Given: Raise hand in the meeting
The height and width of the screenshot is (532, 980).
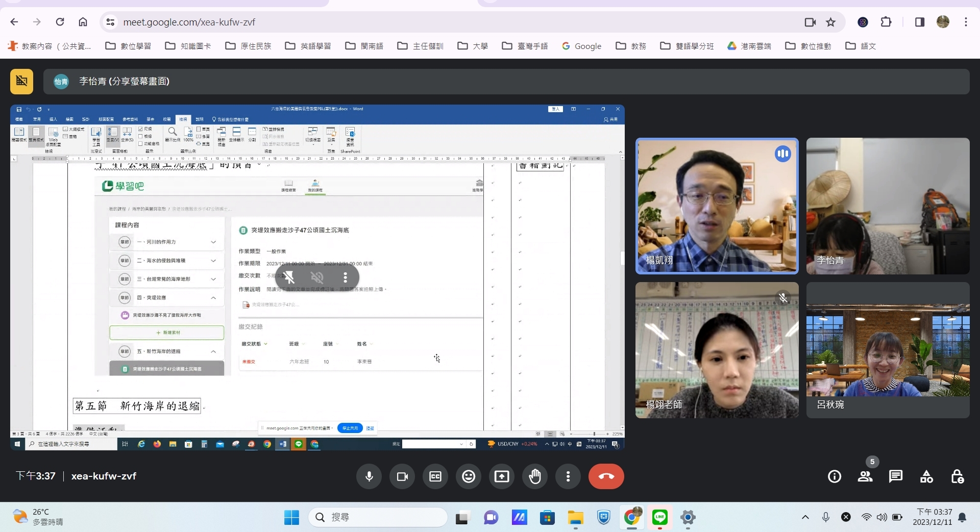Looking at the screenshot, I should 535,476.
